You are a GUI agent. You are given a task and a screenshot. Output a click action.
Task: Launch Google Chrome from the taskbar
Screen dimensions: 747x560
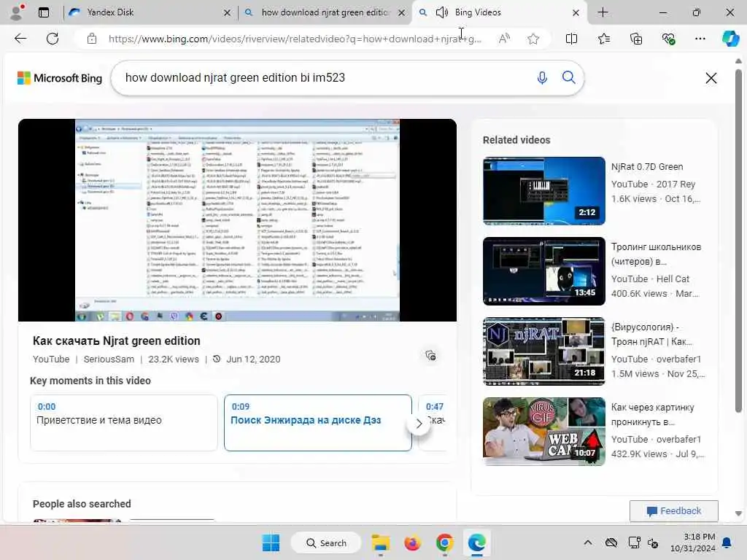pyautogui.click(x=444, y=542)
